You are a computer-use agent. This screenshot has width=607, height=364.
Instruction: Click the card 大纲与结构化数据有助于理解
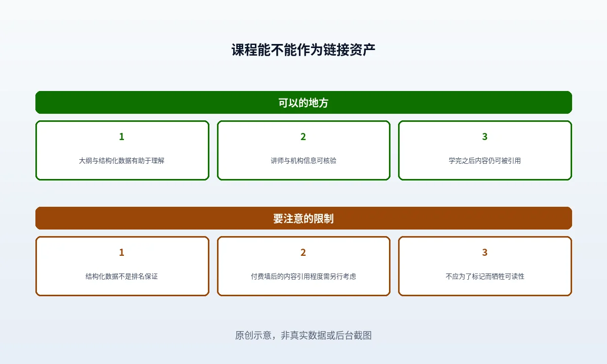[x=122, y=150]
